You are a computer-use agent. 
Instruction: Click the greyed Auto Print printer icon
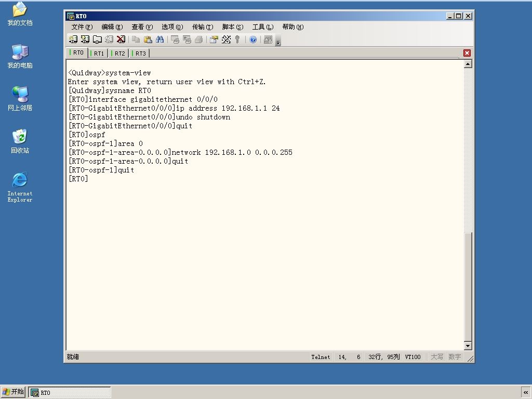point(199,39)
